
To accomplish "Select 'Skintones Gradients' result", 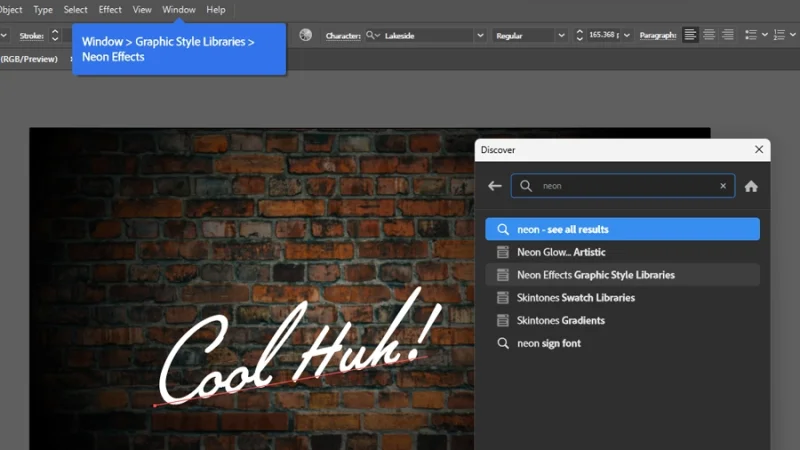I will click(x=622, y=320).
